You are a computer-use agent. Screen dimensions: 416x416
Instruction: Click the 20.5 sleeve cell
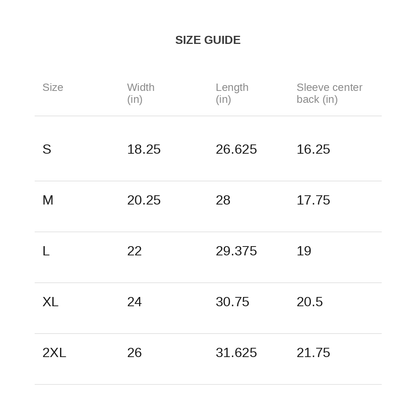(x=310, y=302)
